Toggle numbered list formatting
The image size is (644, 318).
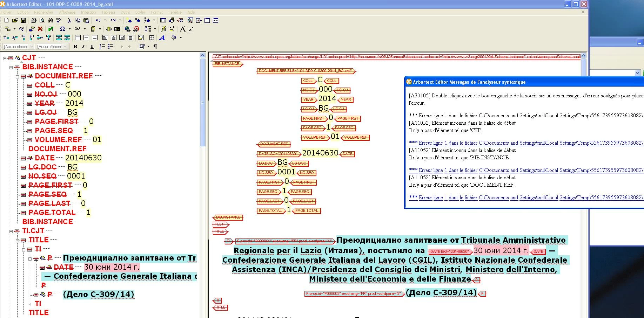point(102,47)
